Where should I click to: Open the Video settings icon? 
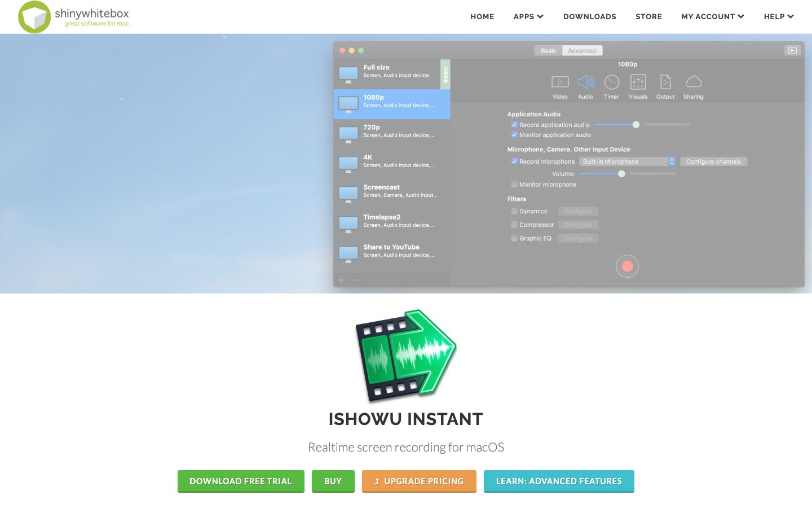(x=560, y=82)
